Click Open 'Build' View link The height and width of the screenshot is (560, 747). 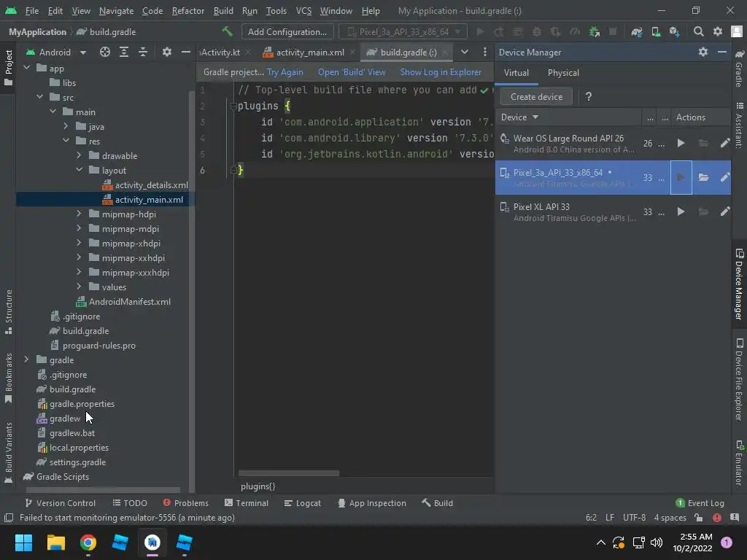tap(352, 72)
